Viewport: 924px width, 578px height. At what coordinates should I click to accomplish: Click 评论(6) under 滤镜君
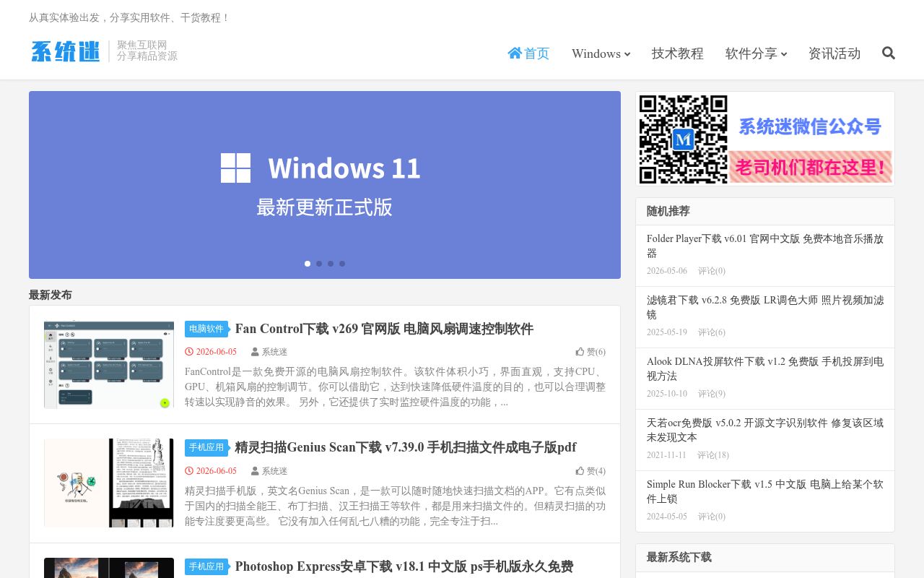[x=711, y=332]
